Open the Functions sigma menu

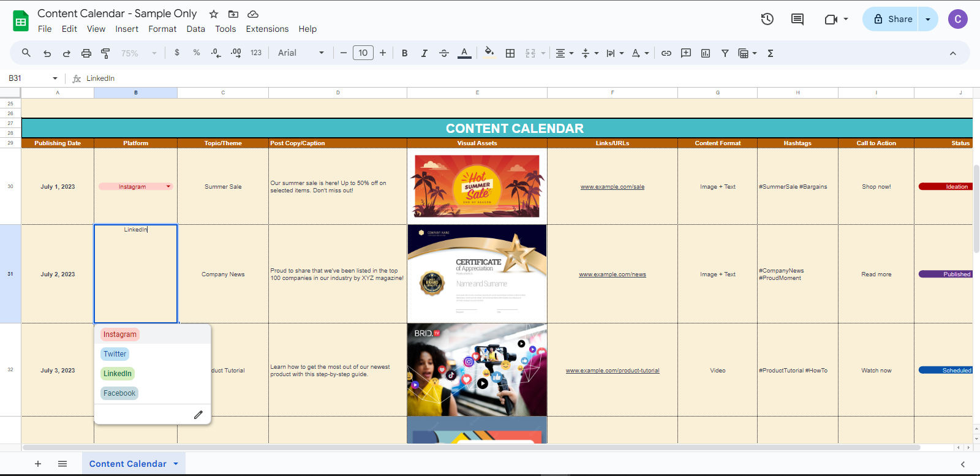click(771, 53)
